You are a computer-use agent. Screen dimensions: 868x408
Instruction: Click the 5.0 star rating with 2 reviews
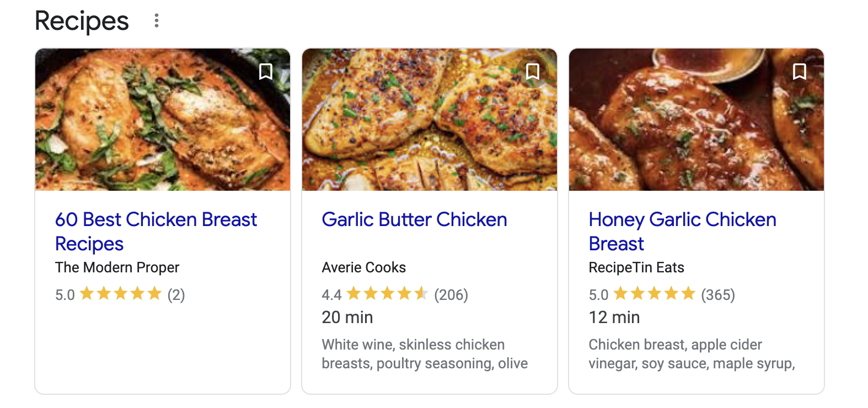(120, 294)
